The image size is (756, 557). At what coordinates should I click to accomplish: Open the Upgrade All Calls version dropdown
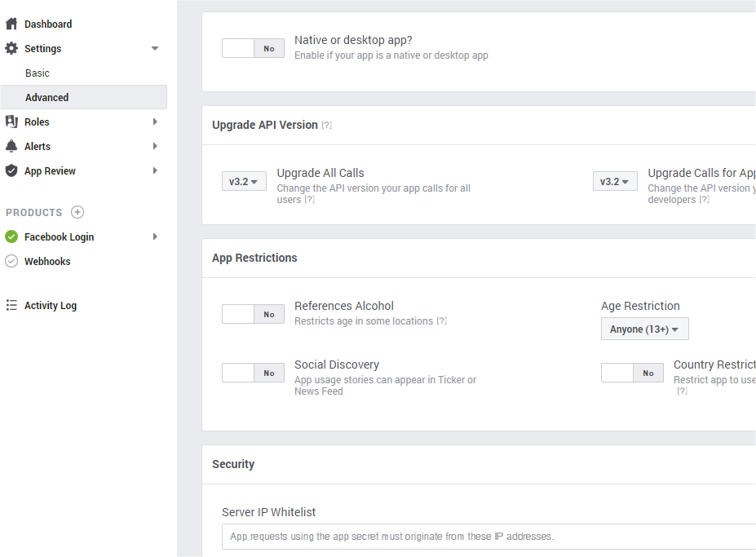[x=244, y=181]
